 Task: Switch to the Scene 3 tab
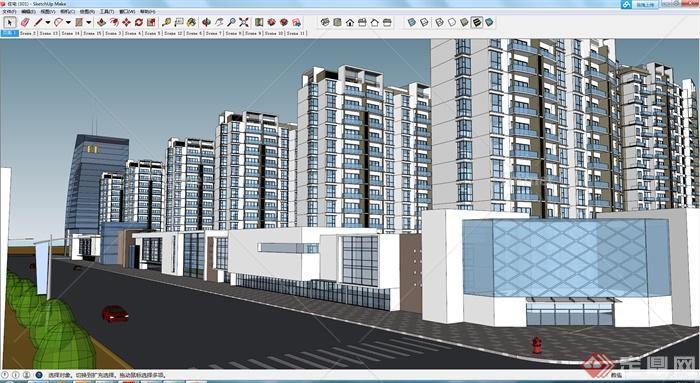(113, 33)
